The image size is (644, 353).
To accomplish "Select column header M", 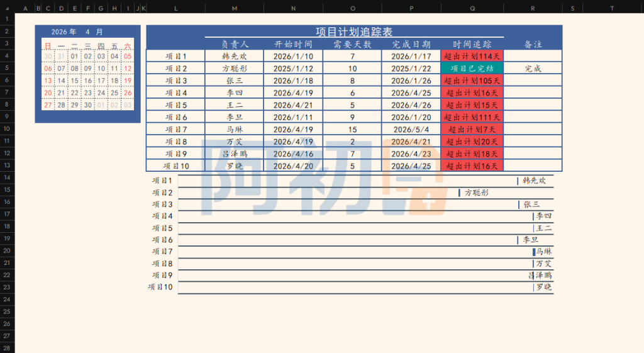I will tap(234, 8).
